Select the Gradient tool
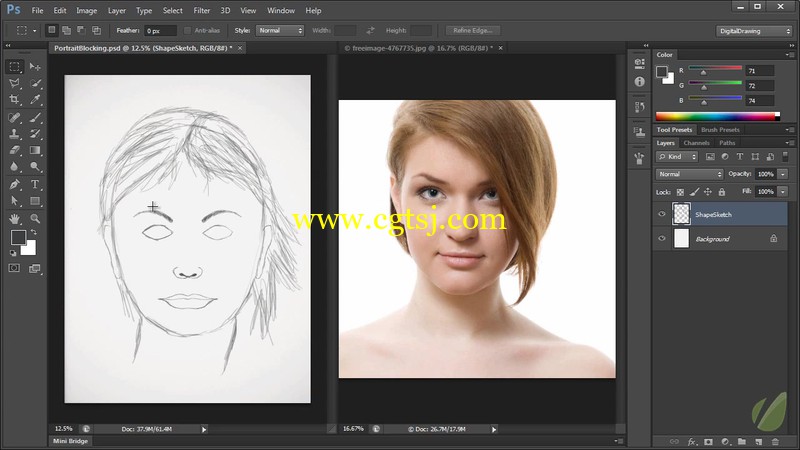 click(x=35, y=150)
